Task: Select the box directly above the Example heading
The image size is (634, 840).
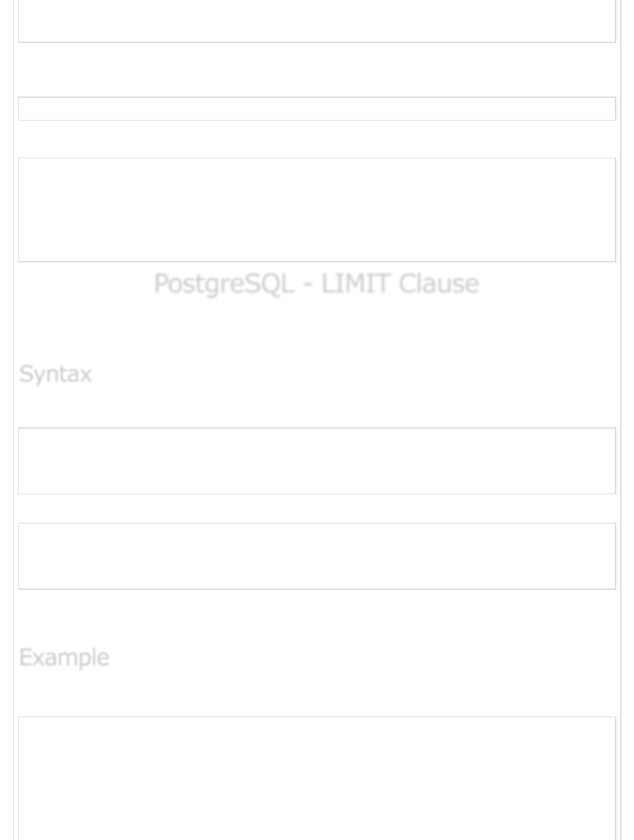Action: 317,556
